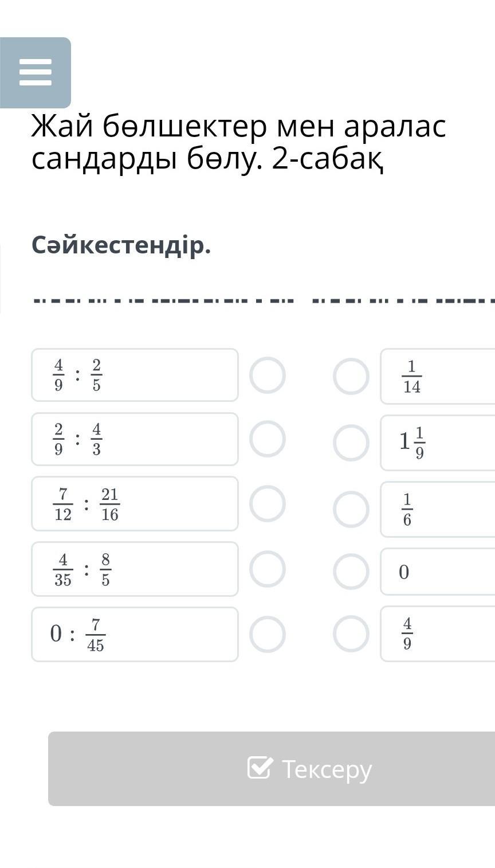Select the radio circle beside answer 0
This screenshot has height=868, width=495.
click(351, 572)
